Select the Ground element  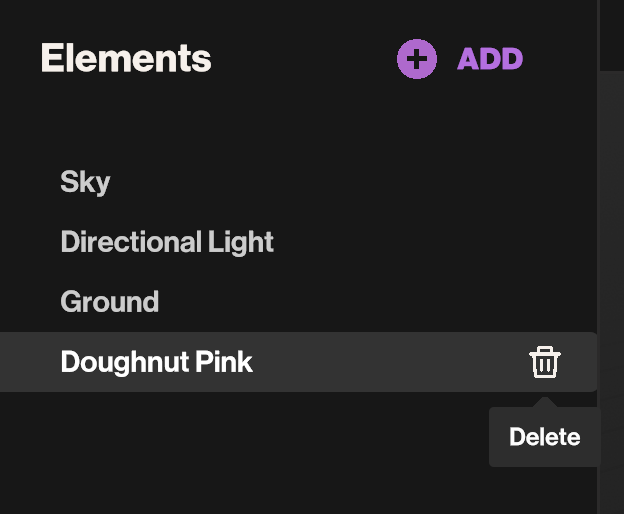110,302
